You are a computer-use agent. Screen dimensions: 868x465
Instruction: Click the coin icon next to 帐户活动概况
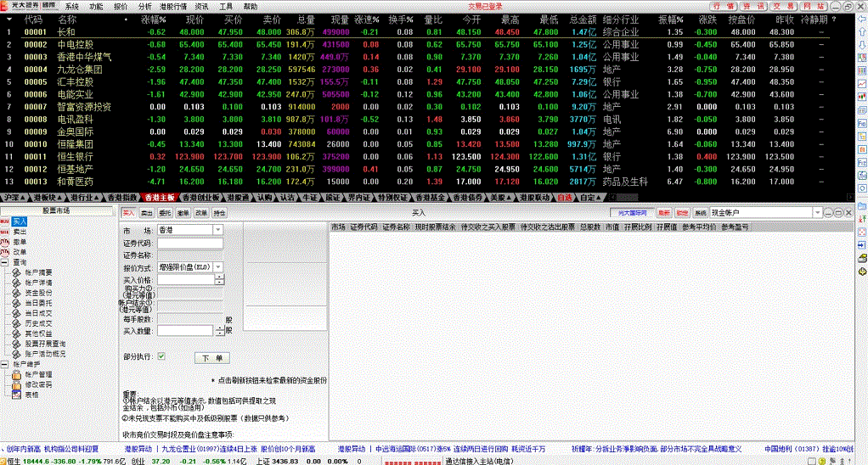pyautogui.click(x=17, y=354)
